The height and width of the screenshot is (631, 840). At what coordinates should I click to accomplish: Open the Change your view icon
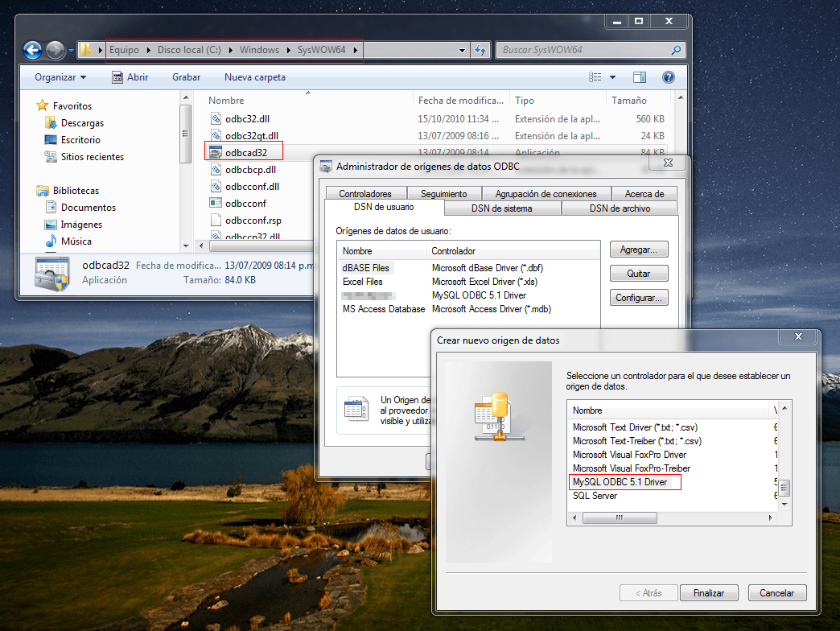click(x=595, y=77)
